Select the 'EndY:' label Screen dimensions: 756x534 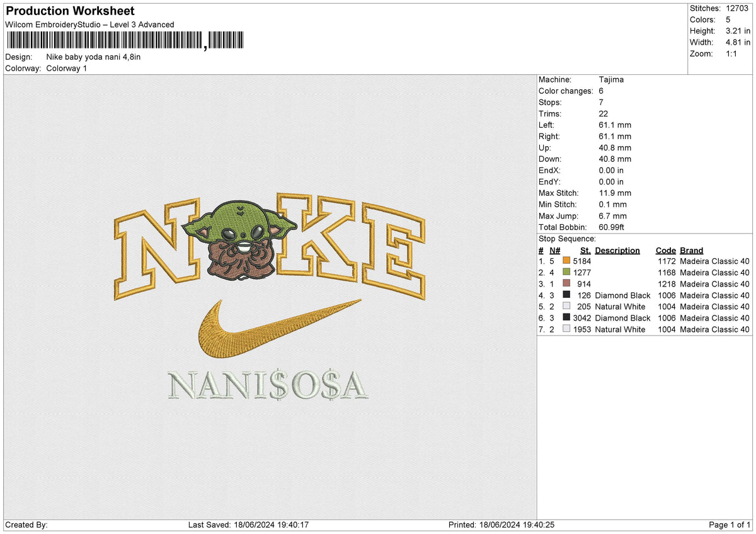(x=549, y=182)
